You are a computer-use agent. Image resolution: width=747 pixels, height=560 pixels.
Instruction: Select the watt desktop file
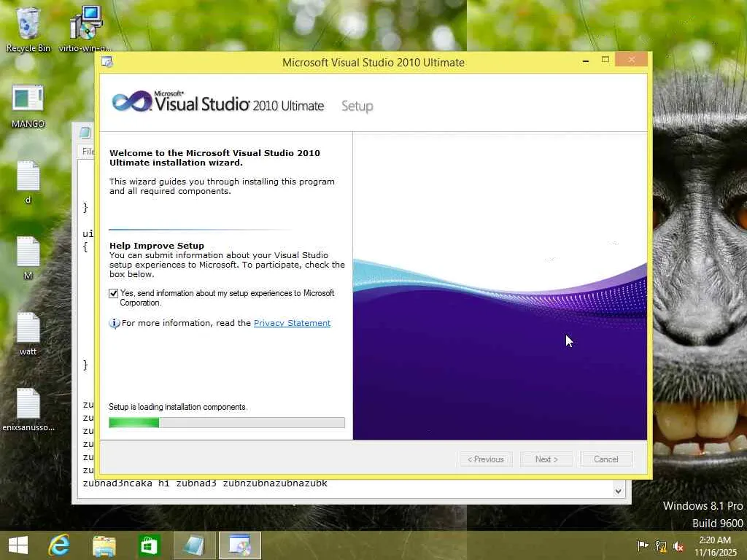point(28,334)
